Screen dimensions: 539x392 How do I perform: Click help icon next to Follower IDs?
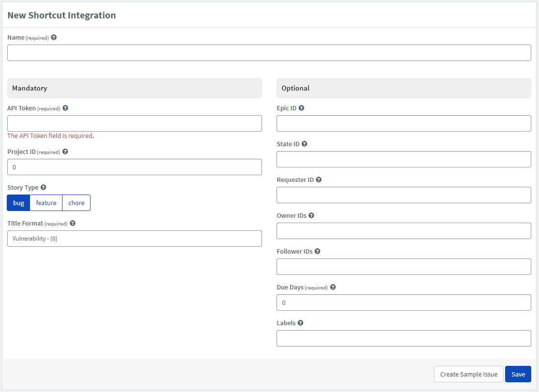coord(317,251)
